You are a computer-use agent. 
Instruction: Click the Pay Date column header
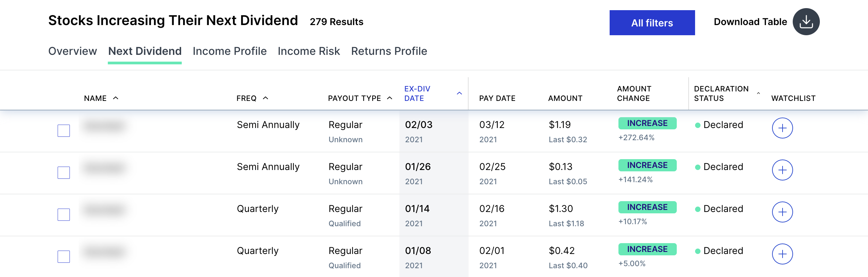tap(497, 98)
